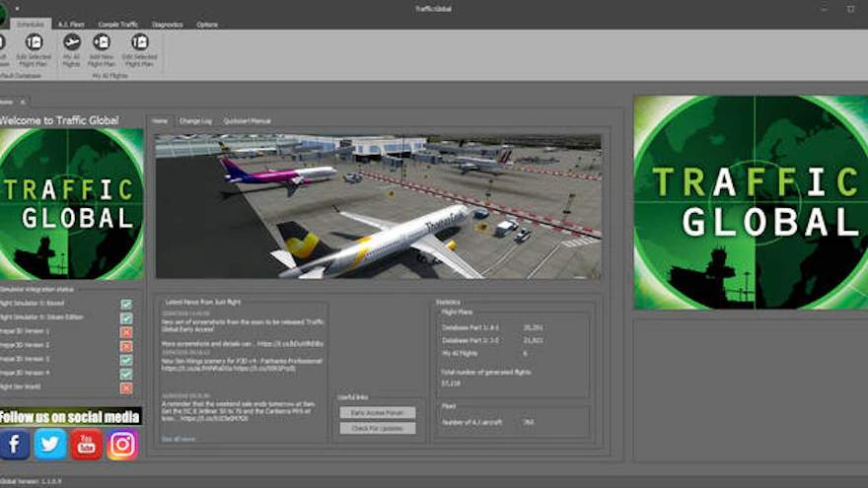
Task: Click the Early Access Forum button
Action: point(378,413)
